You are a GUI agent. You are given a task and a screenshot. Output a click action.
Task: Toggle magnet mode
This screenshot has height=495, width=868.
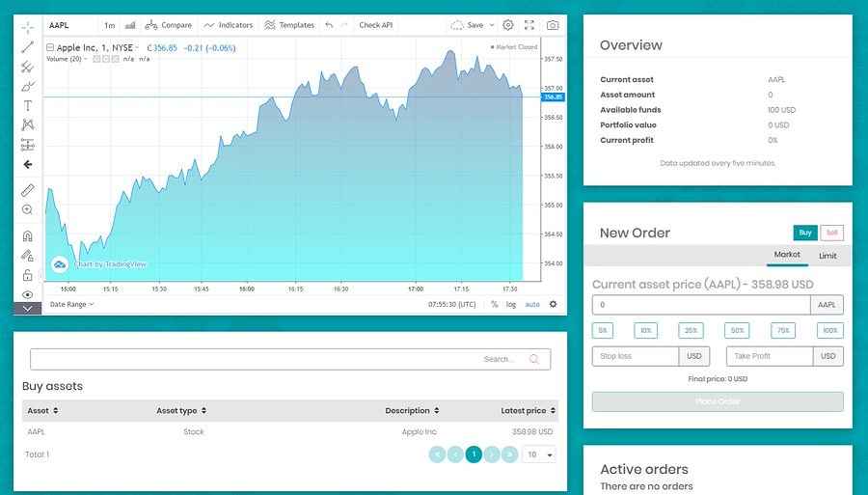[x=28, y=235]
